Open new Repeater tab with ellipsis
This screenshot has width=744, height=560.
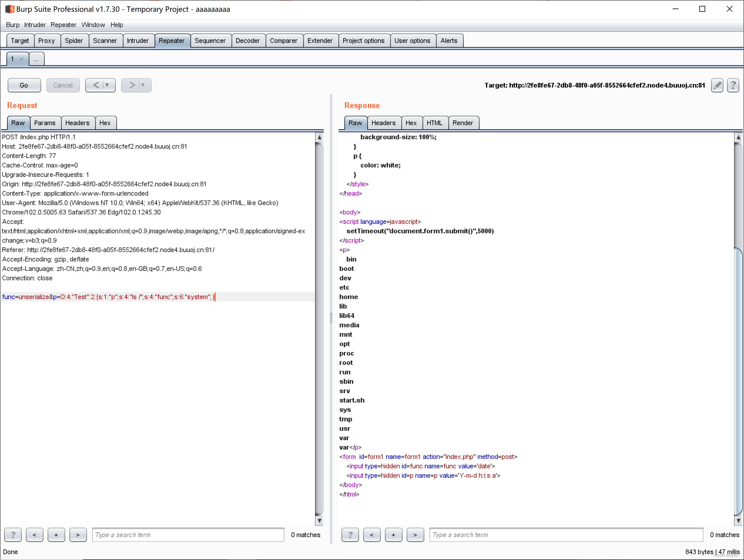click(x=36, y=59)
